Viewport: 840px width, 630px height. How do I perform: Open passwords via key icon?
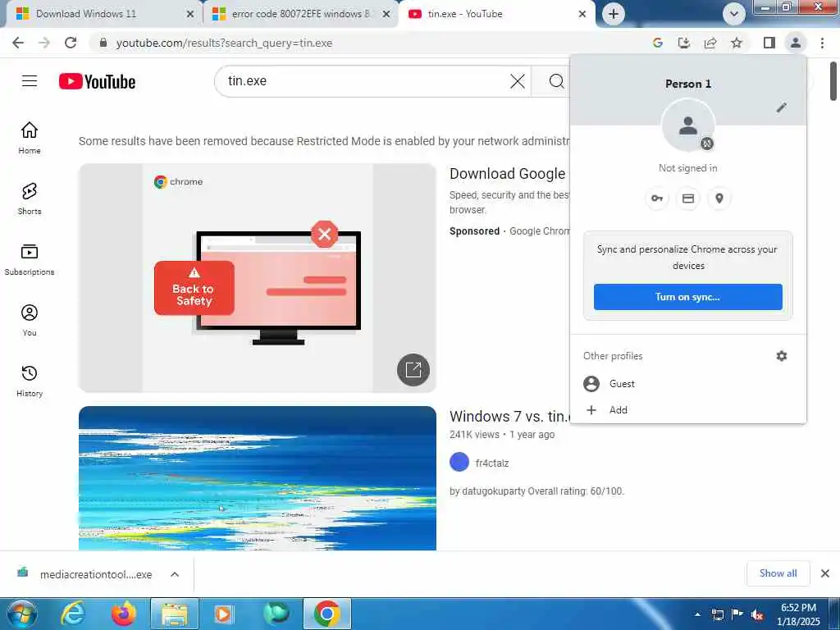pos(657,199)
